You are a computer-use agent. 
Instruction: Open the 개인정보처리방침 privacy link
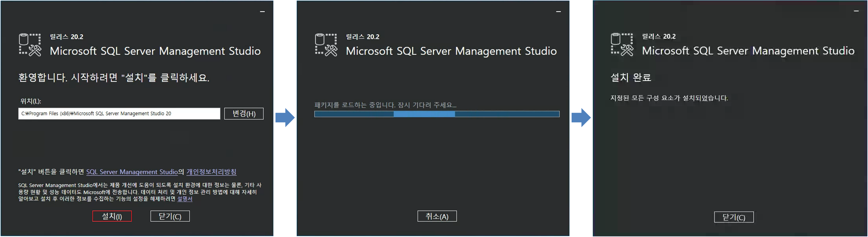211,172
